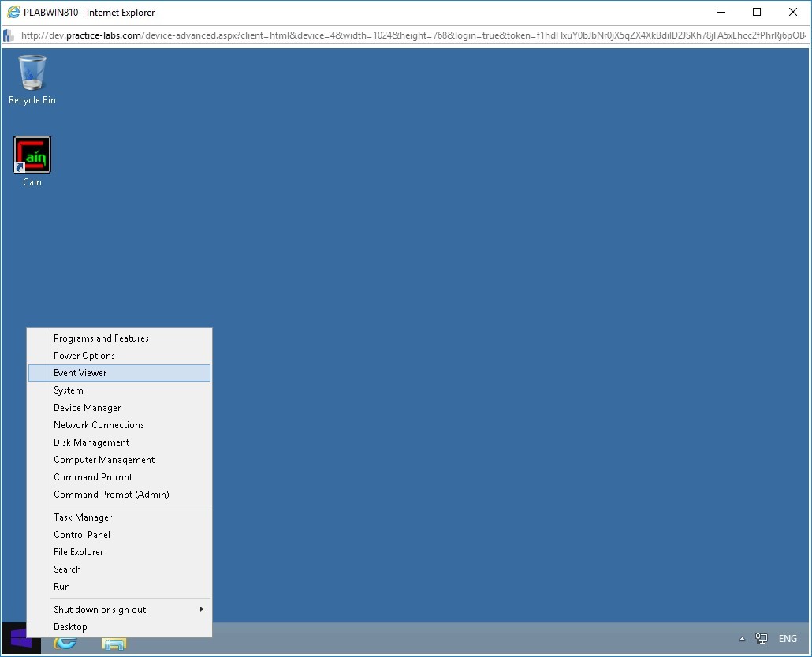812x657 pixels.
Task: Open Internet Explorer from the taskbar
Action: pyautogui.click(x=67, y=644)
